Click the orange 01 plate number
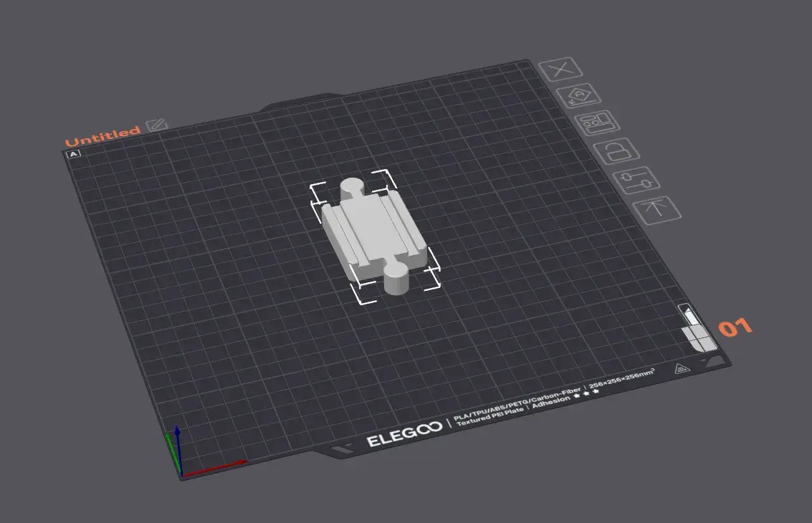Viewport: 812px width, 523px height. [735, 327]
